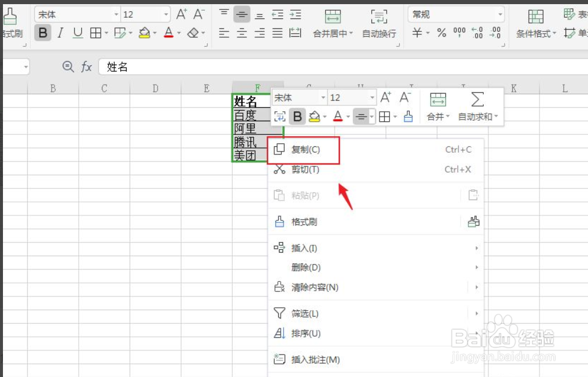Open the 条件格式 conditional formatting menu

[536, 24]
